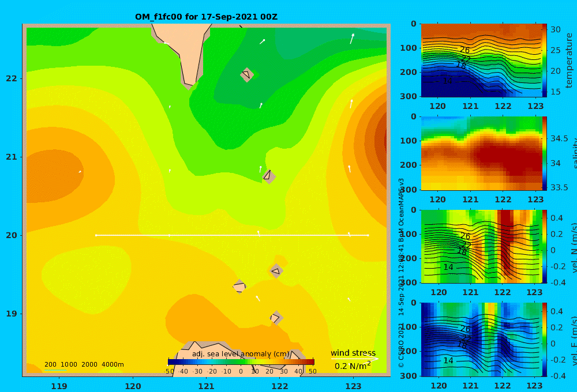This screenshot has height=392, width=577.
Task: Select the small island near 22N 121.5E
Action: [246, 74]
